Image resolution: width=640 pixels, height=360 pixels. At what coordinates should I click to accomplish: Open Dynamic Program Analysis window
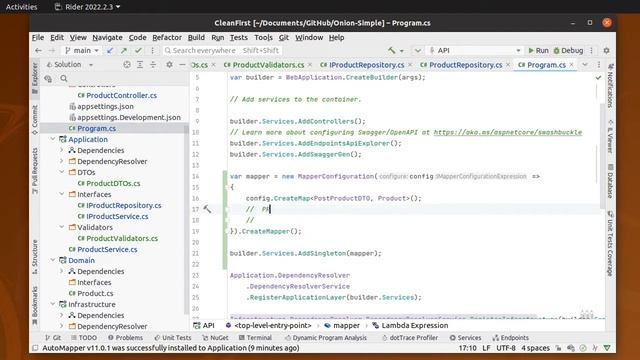click(x=326, y=338)
